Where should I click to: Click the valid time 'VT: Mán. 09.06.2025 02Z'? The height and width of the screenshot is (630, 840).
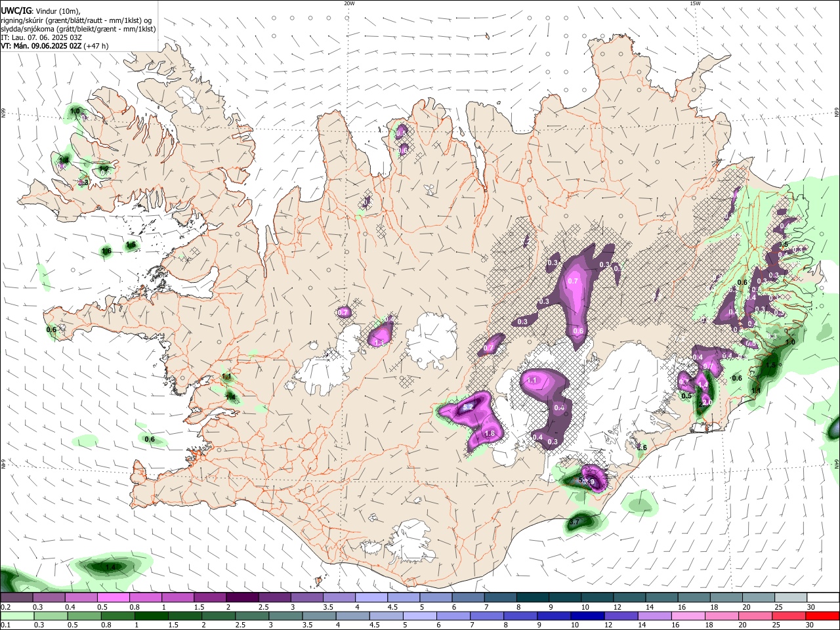(41, 46)
